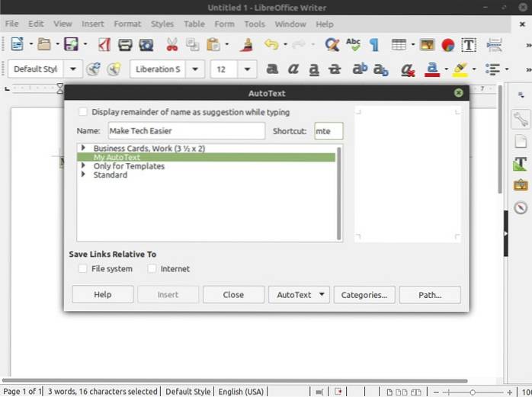Click the Help button in dialog
Screen dimensions: 532x397
103,295
